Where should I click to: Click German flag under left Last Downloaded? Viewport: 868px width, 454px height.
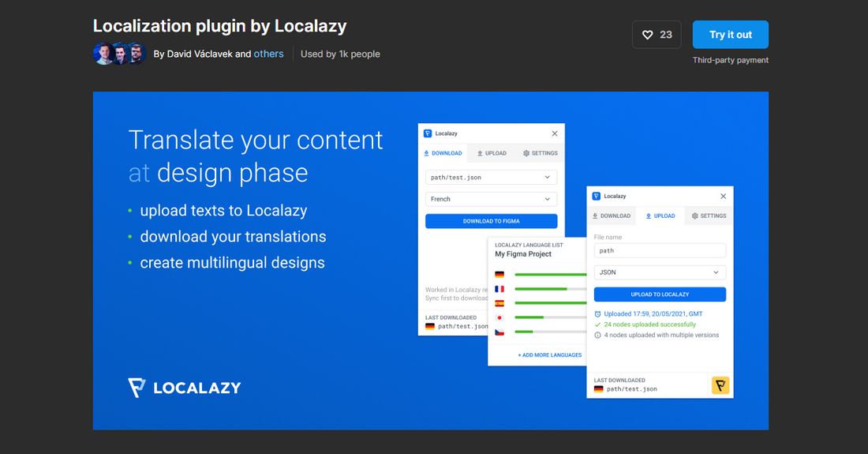coord(429,327)
